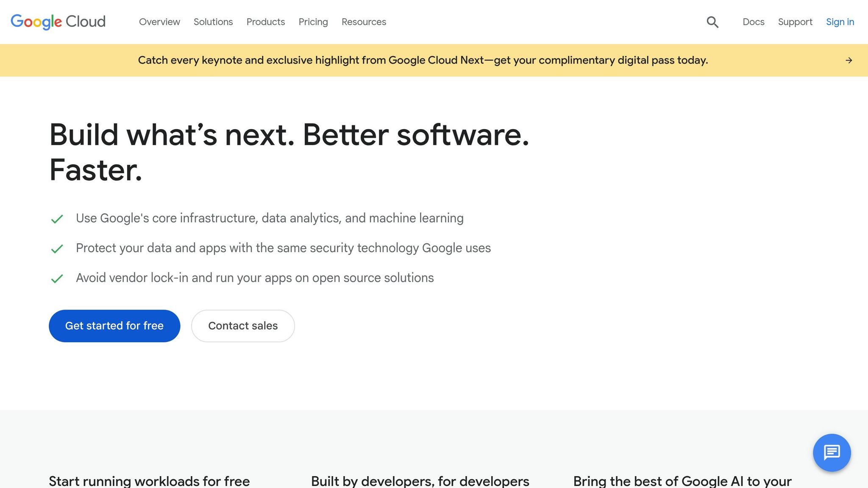
Task: Click the Sign in link
Action: point(840,22)
